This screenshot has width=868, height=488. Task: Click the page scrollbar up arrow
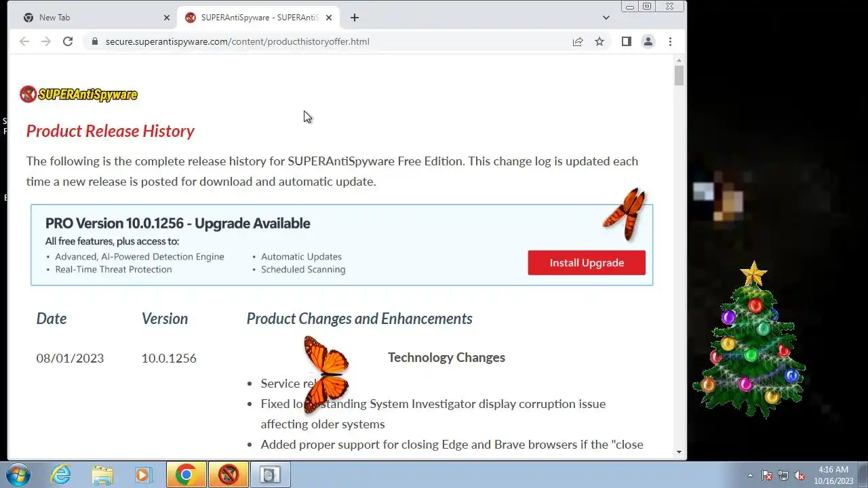click(x=679, y=60)
